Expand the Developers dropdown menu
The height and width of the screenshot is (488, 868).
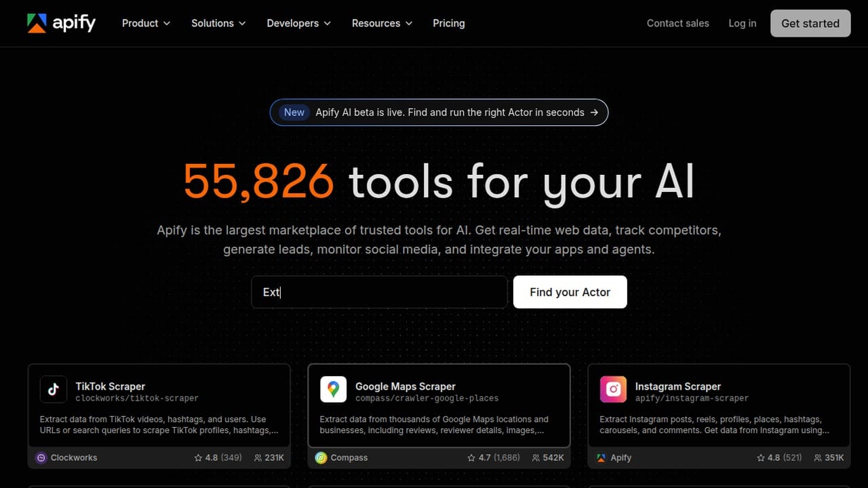coord(299,23)
